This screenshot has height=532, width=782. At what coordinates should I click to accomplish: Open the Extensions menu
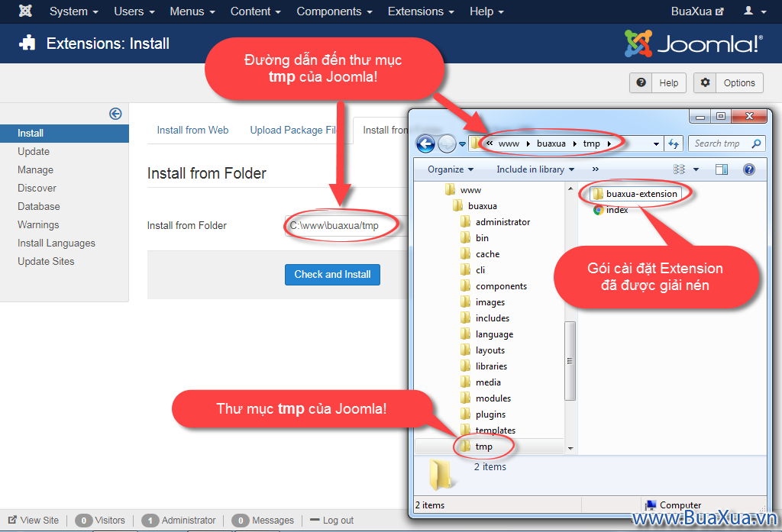pos(421,11)
